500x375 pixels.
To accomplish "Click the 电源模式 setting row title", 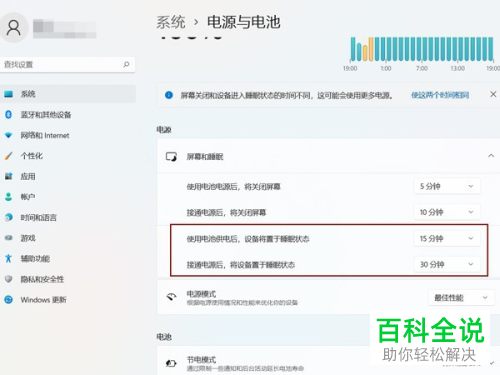I will pyautogui.click(x=201, y=294).
